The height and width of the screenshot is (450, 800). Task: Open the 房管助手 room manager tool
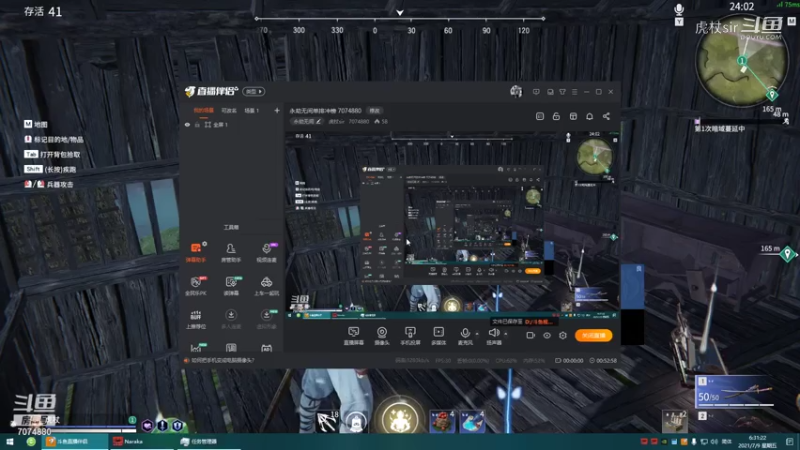click(231, 253)
